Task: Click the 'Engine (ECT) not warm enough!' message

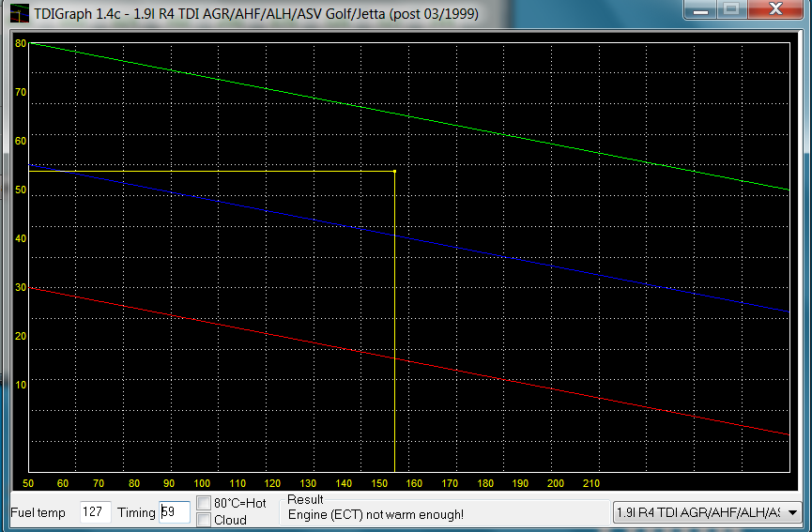Action: [375, 515]
